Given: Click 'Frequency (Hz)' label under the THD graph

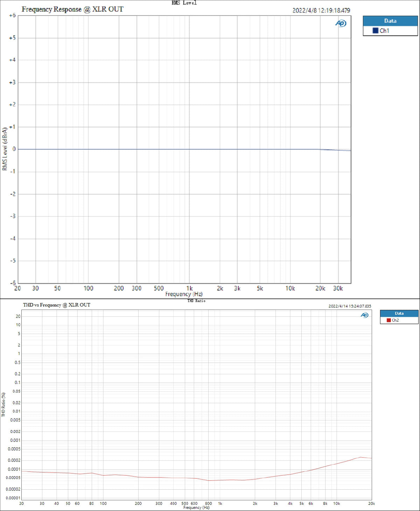Looking at the screenshot, I should click(x=196, y=507).
